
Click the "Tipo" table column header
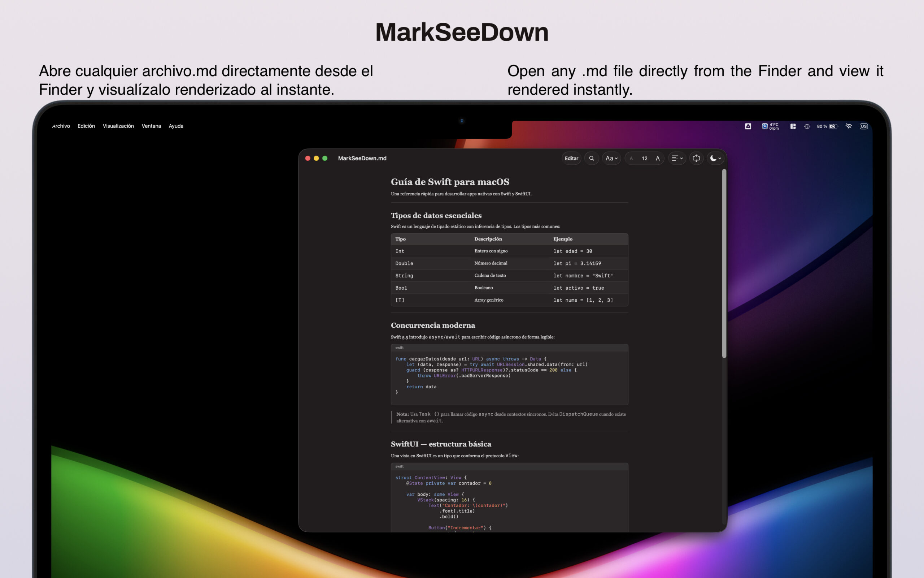click(x=401, y=239)
